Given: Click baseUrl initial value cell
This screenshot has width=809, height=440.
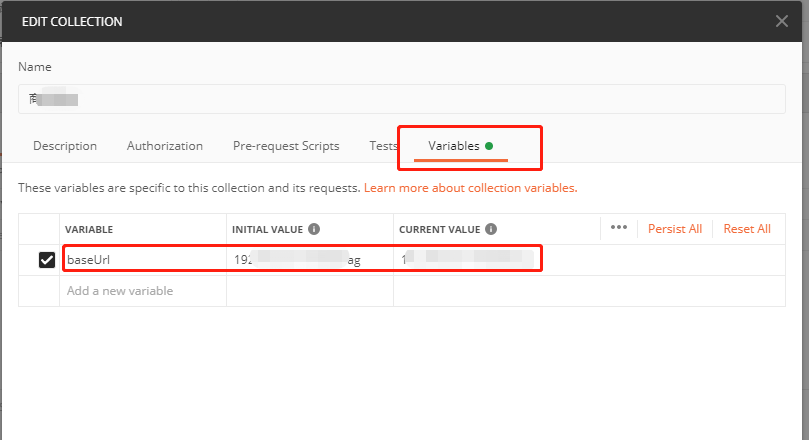Looking at the screenshot, I should [310, 260].
